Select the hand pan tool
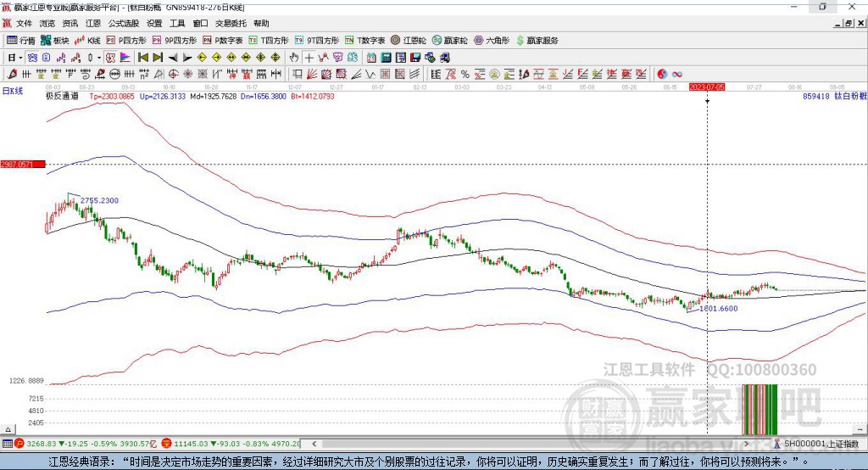The width and height of the screenshot is (868, 470). point(294,58)
